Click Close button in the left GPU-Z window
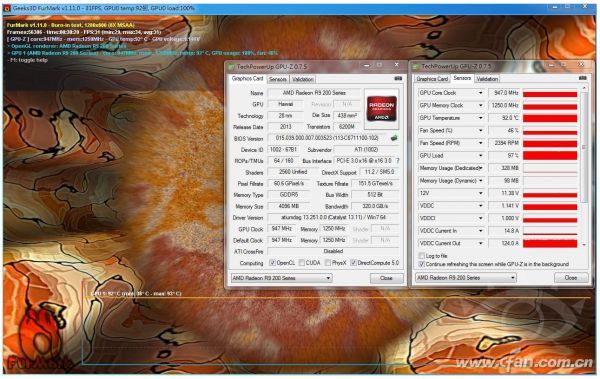 (x=386, y=278)
